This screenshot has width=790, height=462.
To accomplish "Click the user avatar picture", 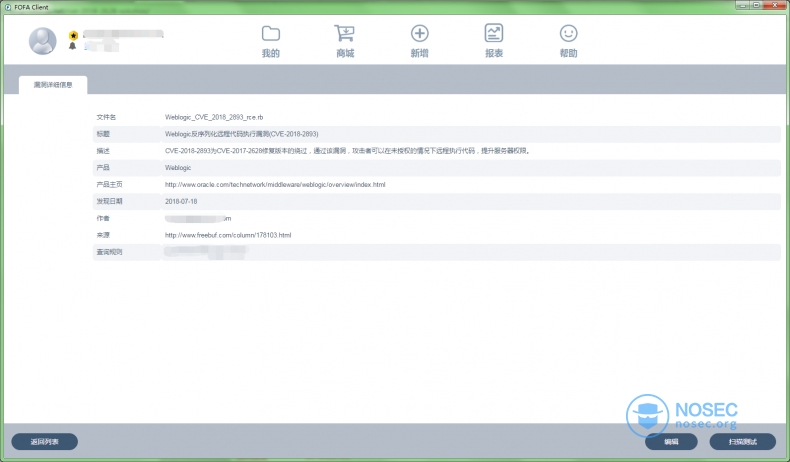I will 42,41.
